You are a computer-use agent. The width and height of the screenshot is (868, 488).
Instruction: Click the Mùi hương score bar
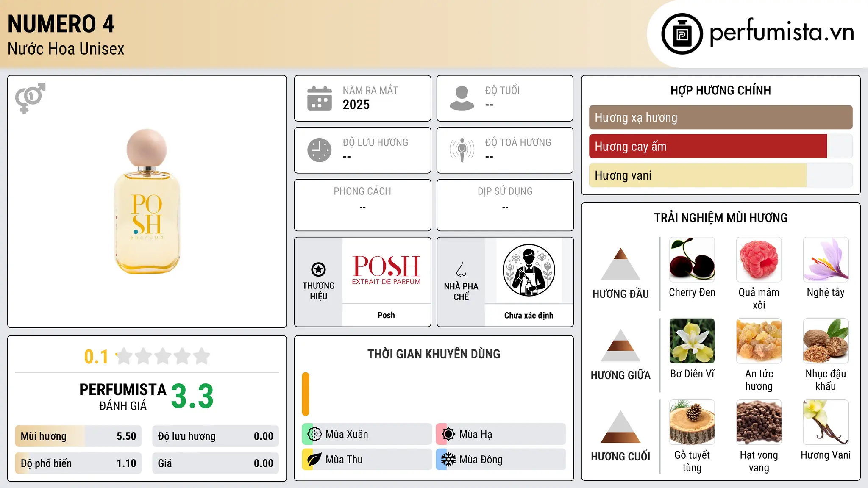(x=78, y=436)
